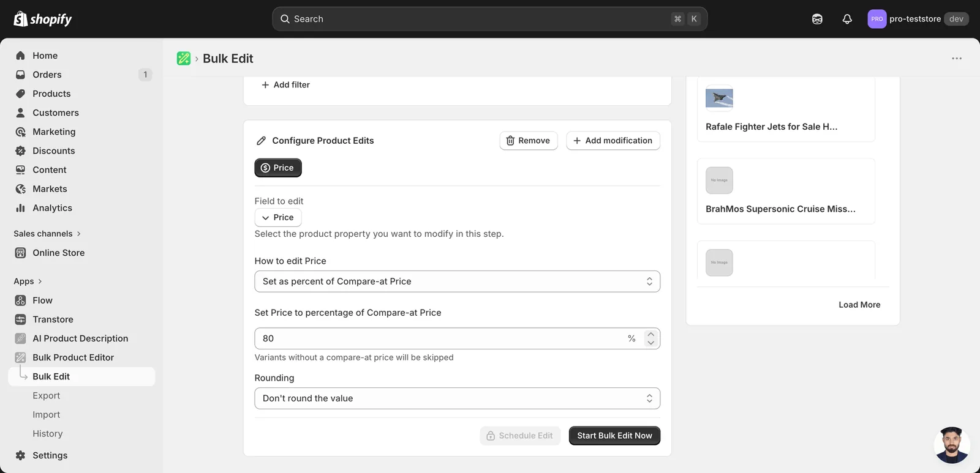Viewport: 980px width, 473px height.
Task: Expand the Sales channels section
Action: (x=47, y=234)
